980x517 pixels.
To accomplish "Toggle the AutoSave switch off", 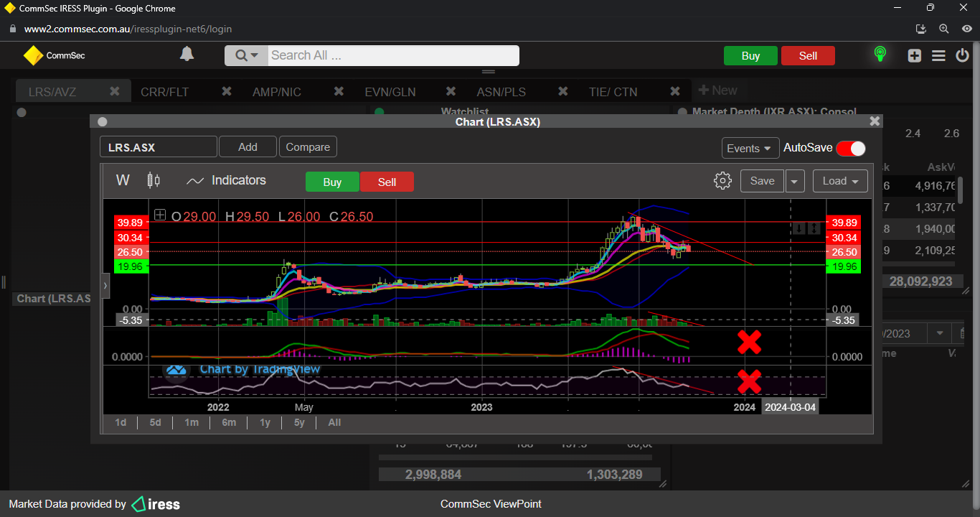I will [850, 148].
